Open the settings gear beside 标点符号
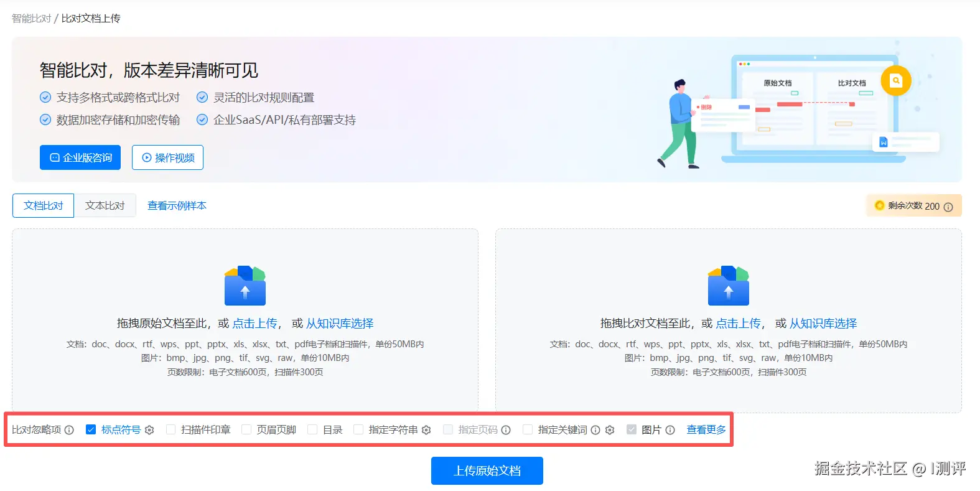The image size is (980, 491). [x=149, y=430]
